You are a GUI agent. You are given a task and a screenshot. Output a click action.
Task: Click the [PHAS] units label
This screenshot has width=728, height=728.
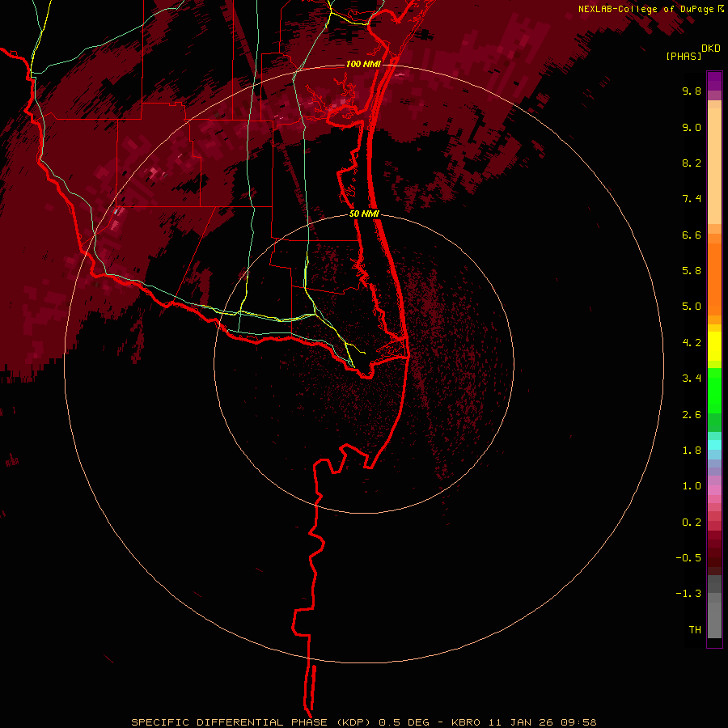tap(684, 57)
